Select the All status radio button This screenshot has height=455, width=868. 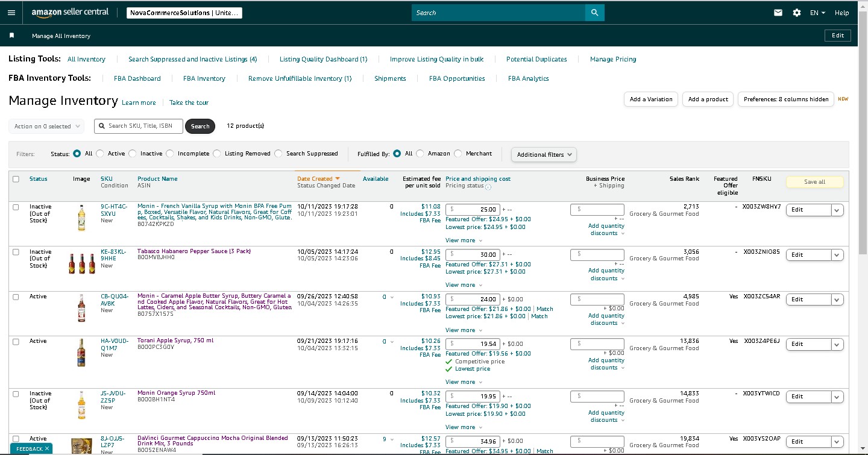coord(77,154)
